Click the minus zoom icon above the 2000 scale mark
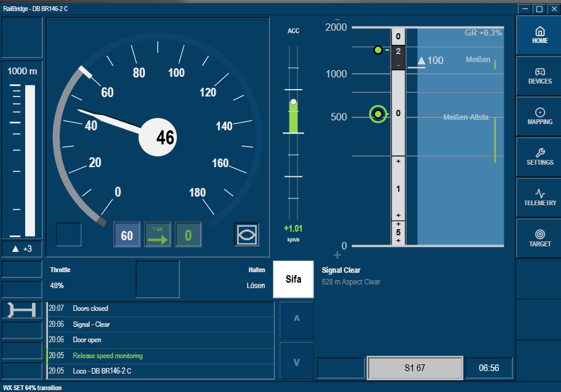The height and width of the screenshot is (392, 561). pos(337,20)
